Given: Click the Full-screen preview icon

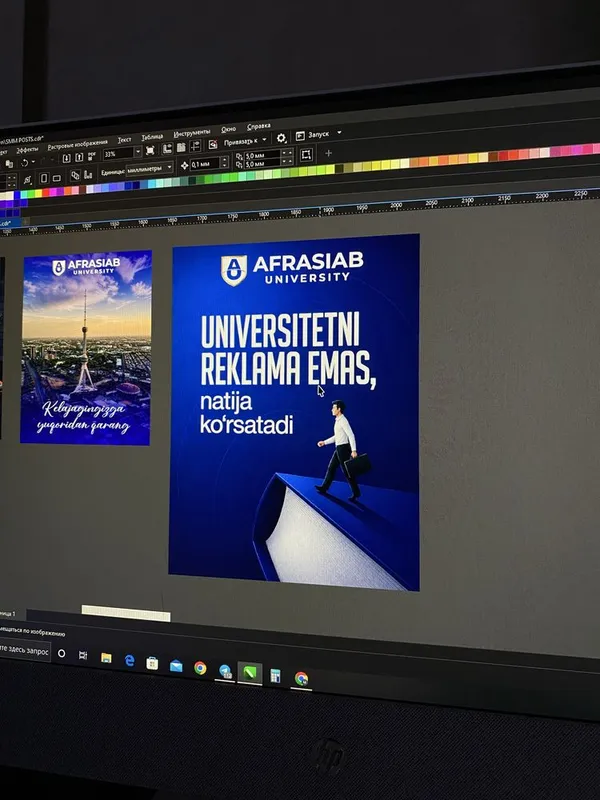Looking at the screenshot, I should click(150, 150).
